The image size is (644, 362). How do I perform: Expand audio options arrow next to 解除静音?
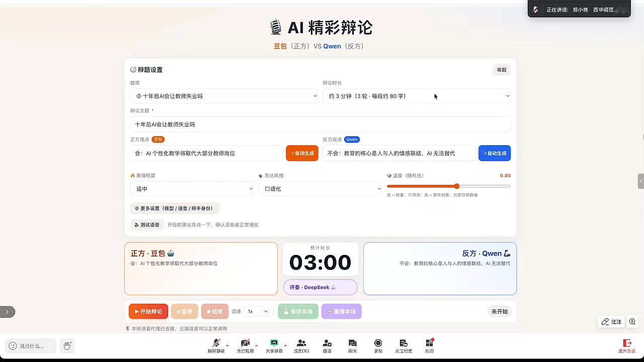tap(227, 345)
